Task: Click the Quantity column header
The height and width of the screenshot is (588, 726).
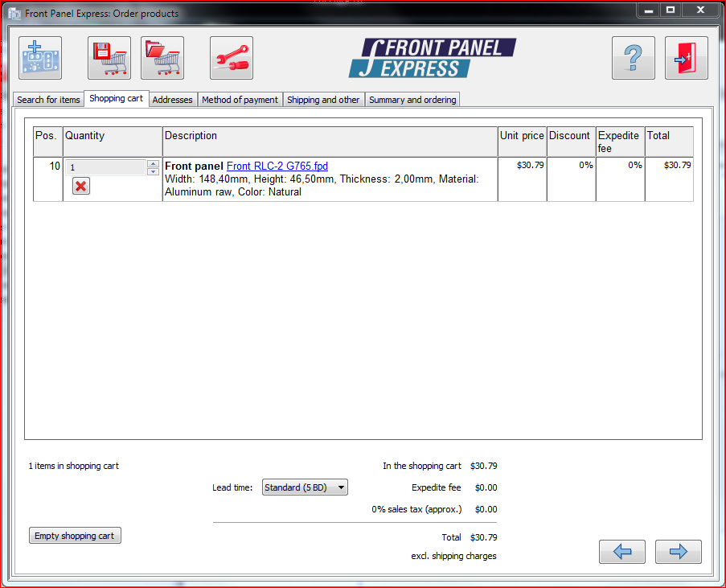Action: (x=113, y=142)
